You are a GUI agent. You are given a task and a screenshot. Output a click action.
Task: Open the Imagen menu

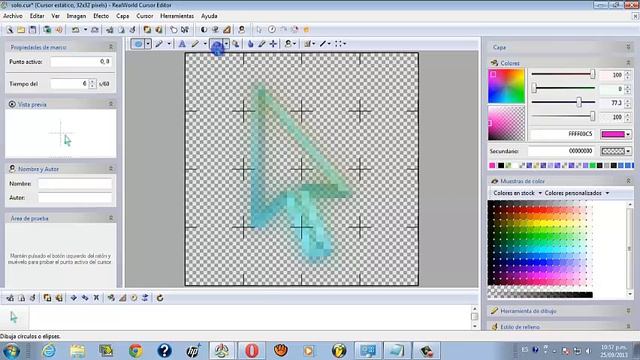click(76, 16)
